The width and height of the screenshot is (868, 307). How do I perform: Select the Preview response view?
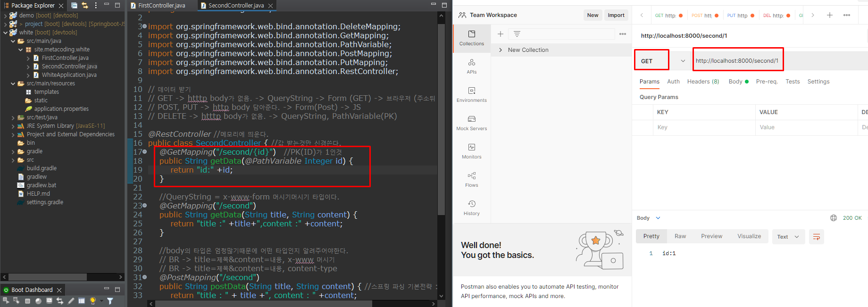(711, 236)
